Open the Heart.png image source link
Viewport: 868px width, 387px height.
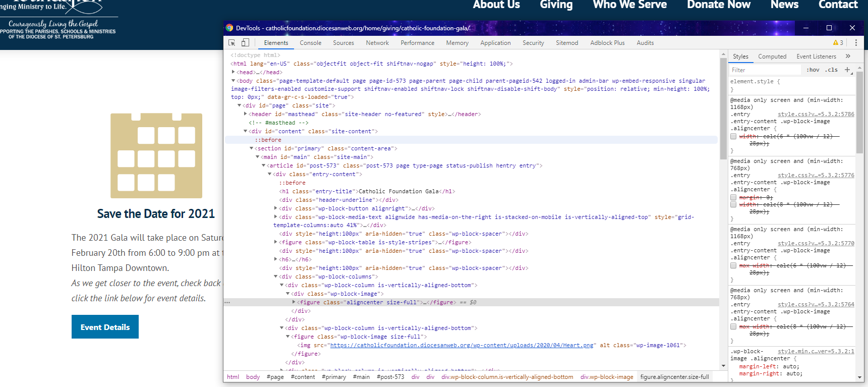[x=461, y=345]
